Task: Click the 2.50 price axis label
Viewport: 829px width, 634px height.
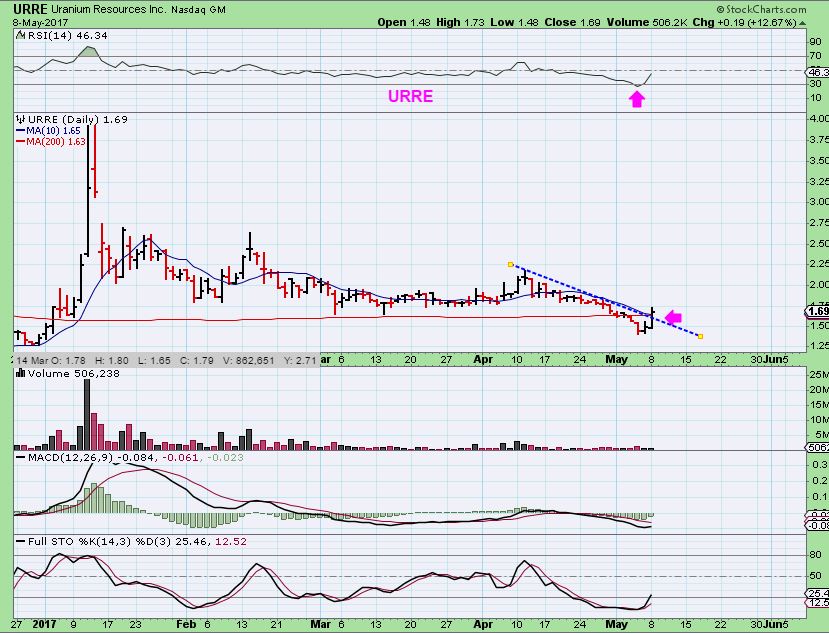Action: point(818,244)
